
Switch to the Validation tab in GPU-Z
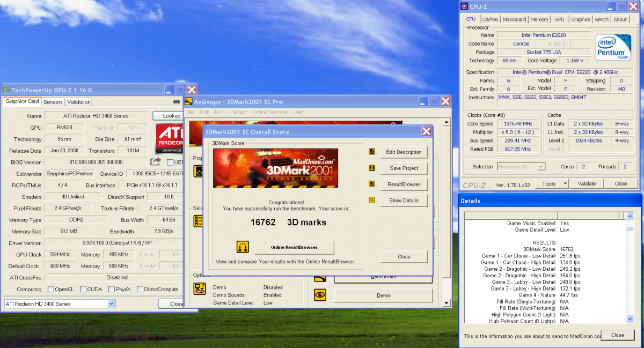point(78,102)
